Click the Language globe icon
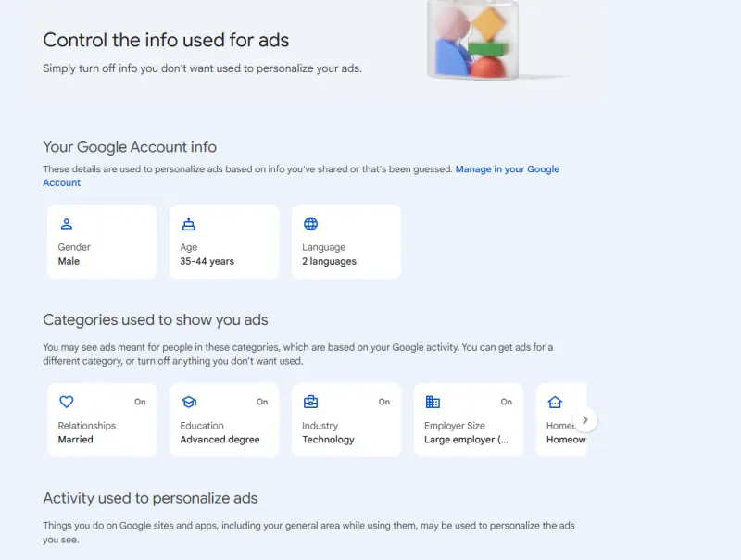Viewport: 741px width, 560px height. [x=310, y=224]
